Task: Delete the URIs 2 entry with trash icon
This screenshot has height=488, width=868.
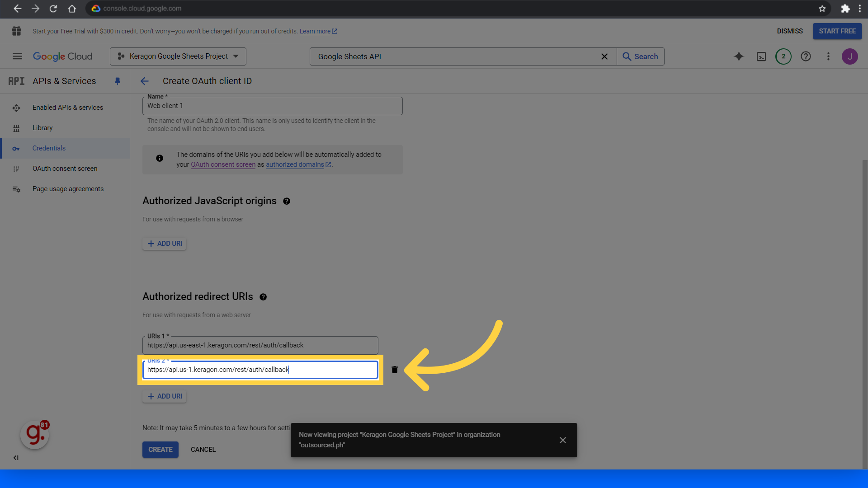Action: [395, 370]
